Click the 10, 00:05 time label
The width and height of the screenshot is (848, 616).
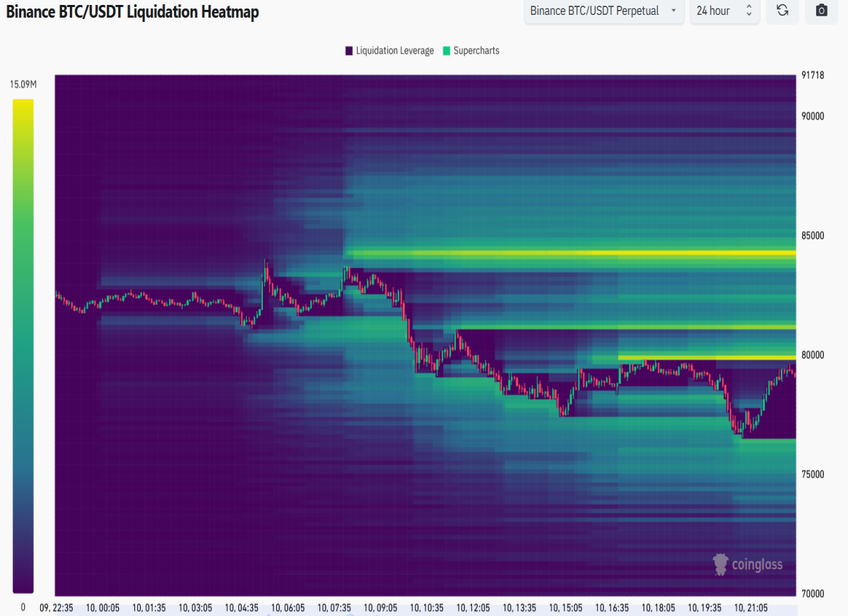[x=102, y=608]
